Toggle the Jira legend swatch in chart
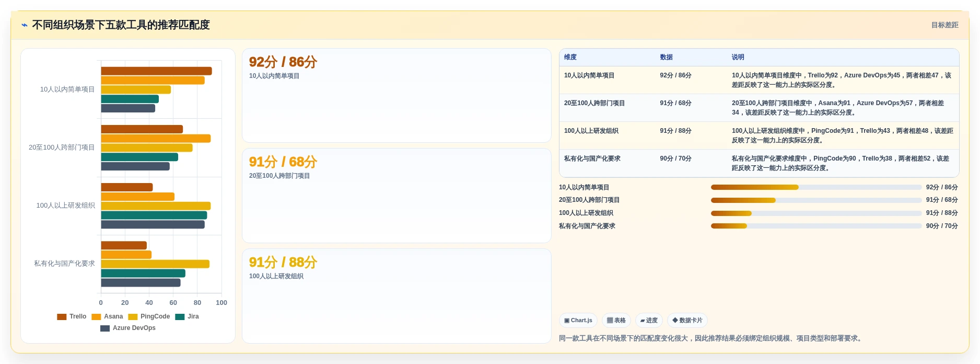Image resolution: width=980 pixels, height=364 pixels. pos(180,316)
